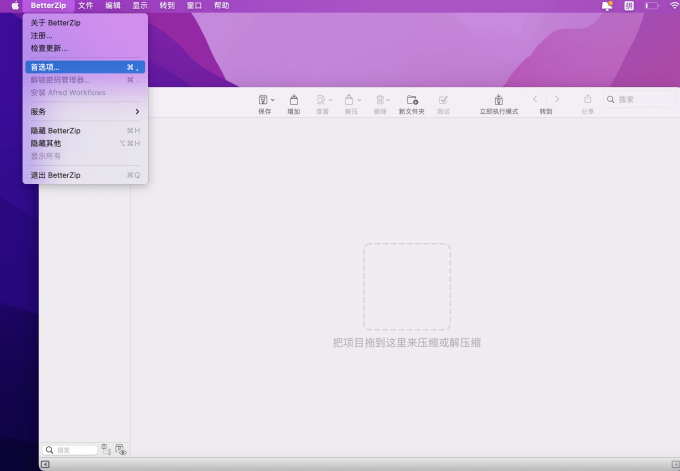The width and height of the screenshot is (680, 471).
Task: Click the Wi-Fi status icon
Action: point(674,6)
